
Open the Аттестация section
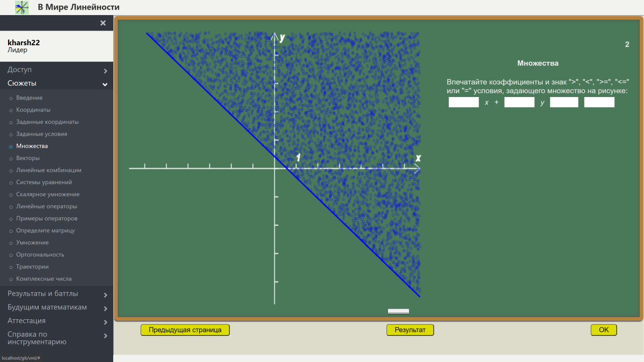[56, 321]
